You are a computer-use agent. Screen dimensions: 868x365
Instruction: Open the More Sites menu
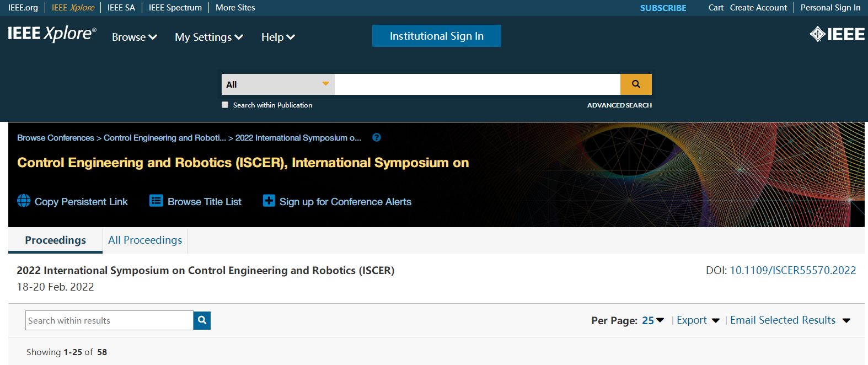click(235, 8)
